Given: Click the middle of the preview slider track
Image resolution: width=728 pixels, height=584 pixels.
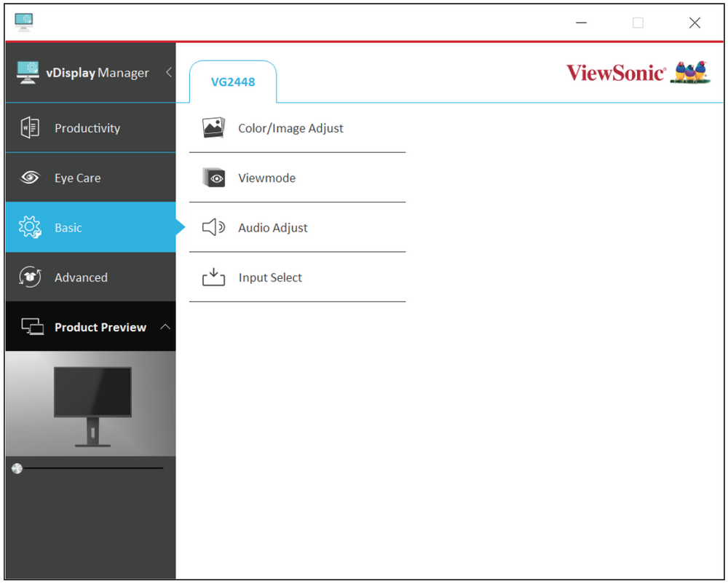Looking at the screenshot, I should 93,468.
